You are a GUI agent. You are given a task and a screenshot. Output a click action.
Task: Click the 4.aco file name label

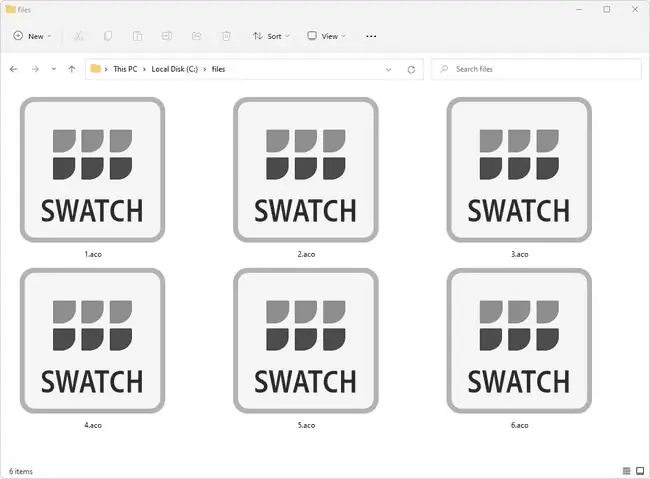93,425
